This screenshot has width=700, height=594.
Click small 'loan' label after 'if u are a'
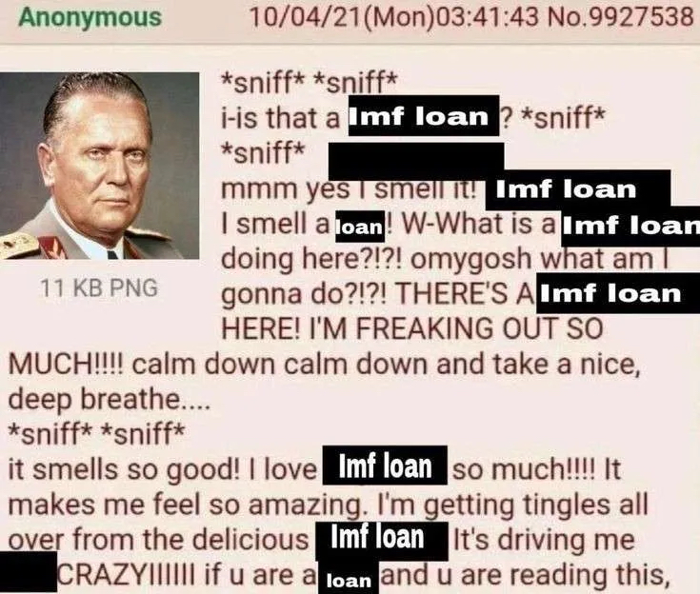[x=349, y=579]
